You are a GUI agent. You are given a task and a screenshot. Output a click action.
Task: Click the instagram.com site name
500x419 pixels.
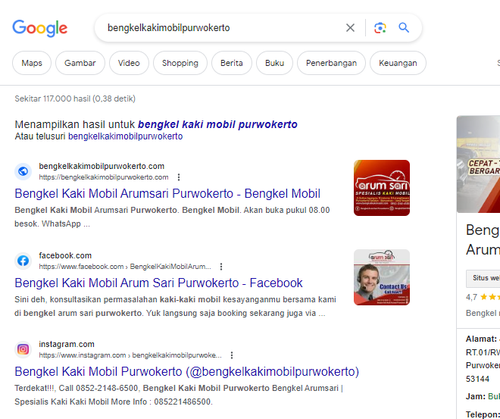click(x=67, y=344)
